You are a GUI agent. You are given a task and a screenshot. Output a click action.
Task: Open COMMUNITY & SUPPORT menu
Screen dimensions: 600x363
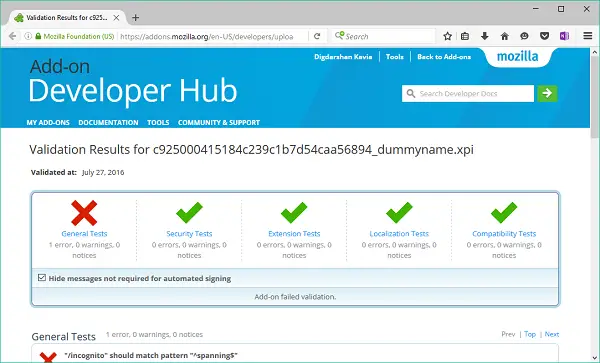click(x=219, y=122)
